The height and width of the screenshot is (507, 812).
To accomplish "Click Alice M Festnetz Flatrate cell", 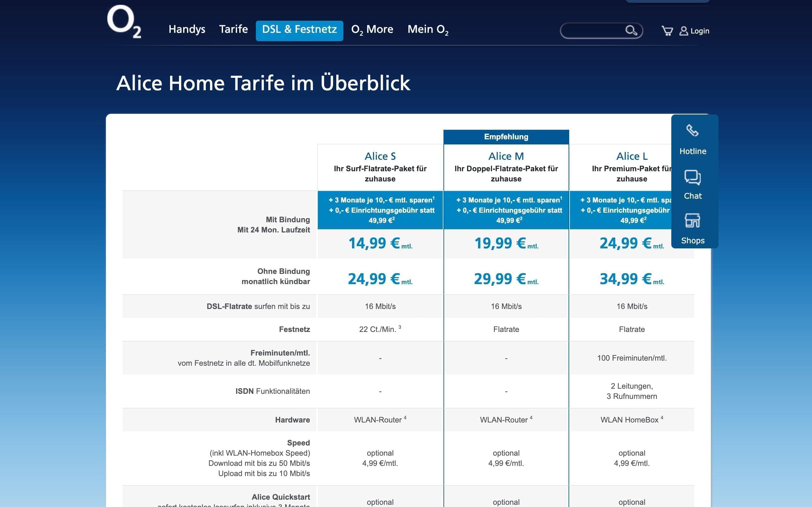I will tap(506, 329).
